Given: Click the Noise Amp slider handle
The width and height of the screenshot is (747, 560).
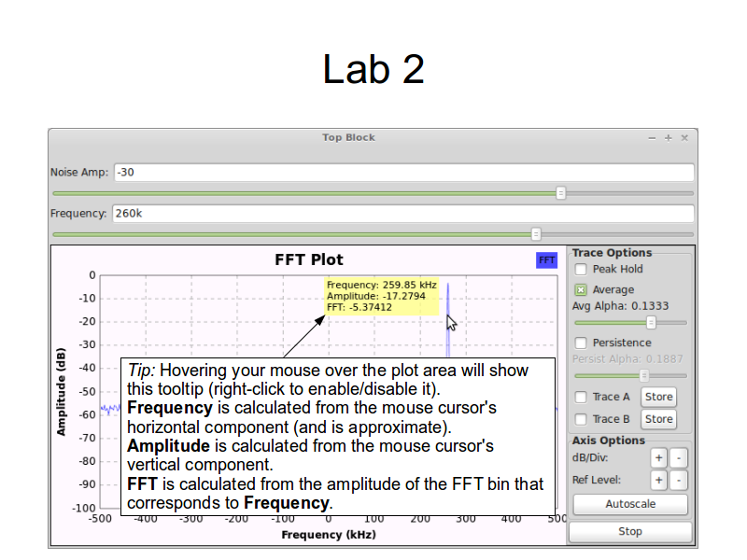Looking at the screenshot, I should (x=561, y=193).
